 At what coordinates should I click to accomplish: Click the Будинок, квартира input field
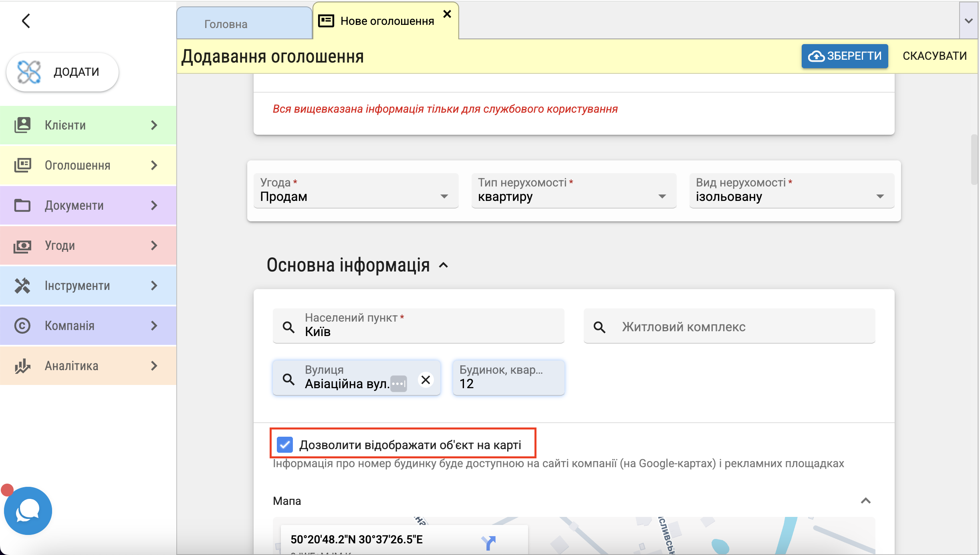coord(508,383)
